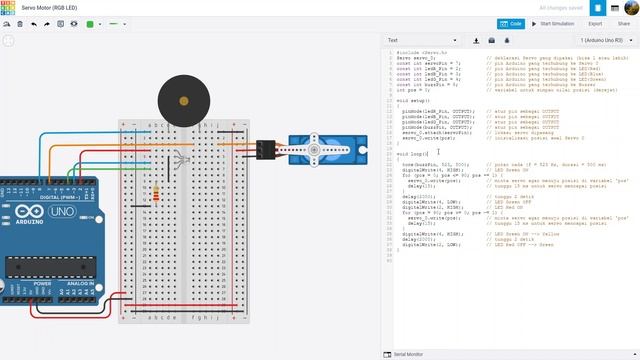Screen dimensions: 640x360
Task: Select the blue servo motor
Action: [x=328, y=150]
